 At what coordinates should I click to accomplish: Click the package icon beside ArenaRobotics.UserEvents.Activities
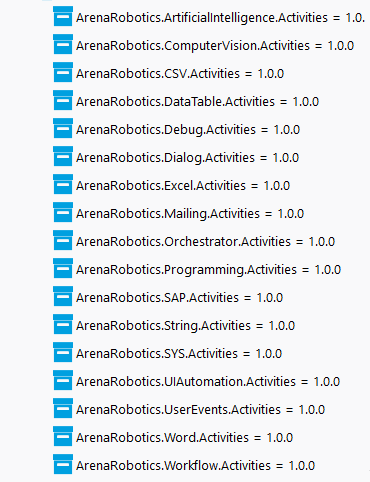[x=63, y=408]
